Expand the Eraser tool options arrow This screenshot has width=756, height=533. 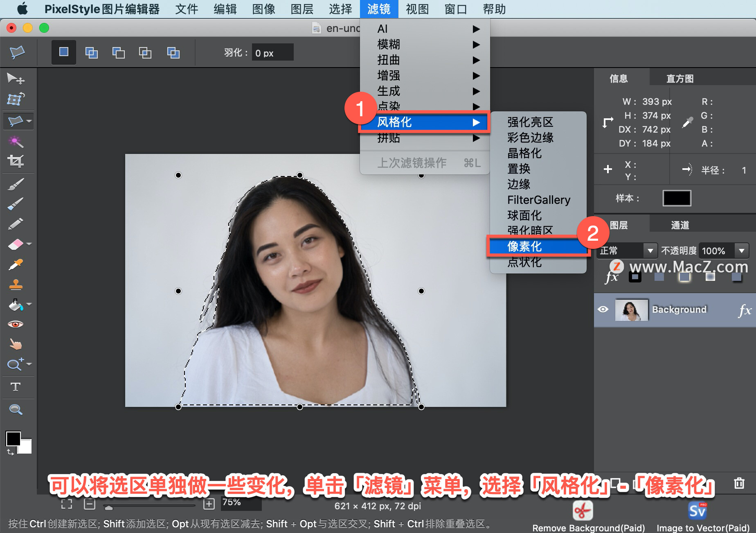point(29,244)
